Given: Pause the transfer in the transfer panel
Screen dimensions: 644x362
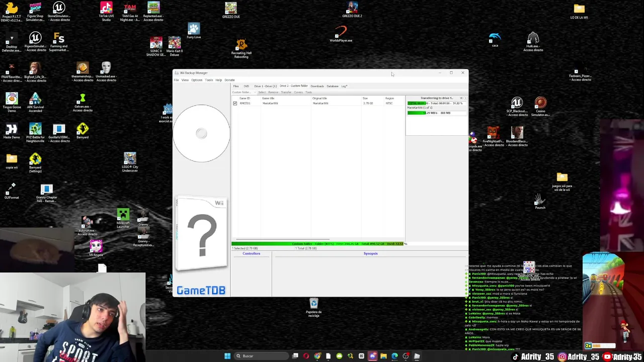Looking at the screenshot, I should tap(461, 98).
